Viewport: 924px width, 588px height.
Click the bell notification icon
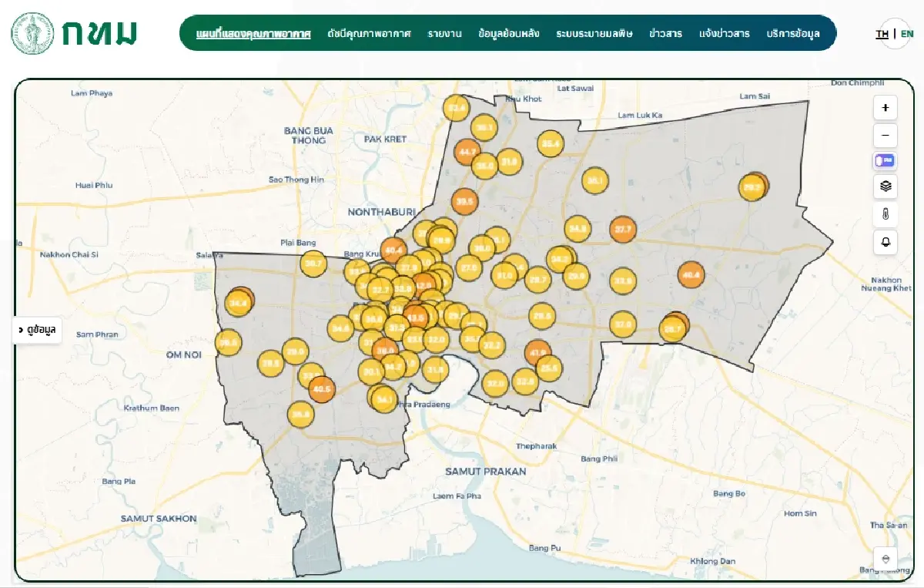pyautogui.click(x=885, y=242)
